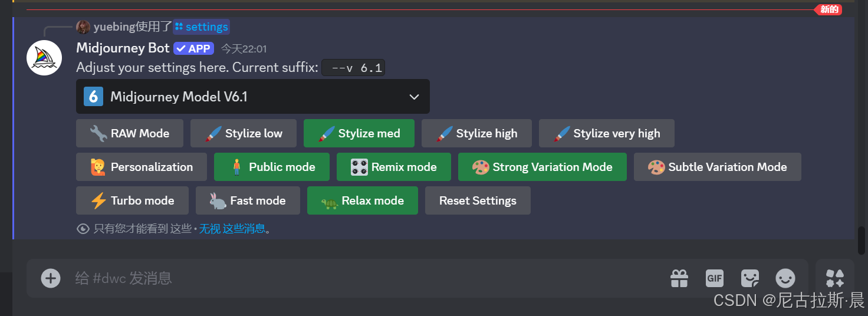
Task: Click the Midjourney Bot username
Action: click(x=123, y=48)
